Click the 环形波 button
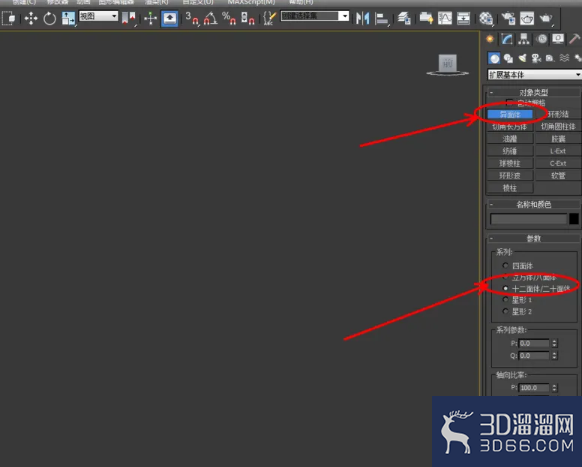The image size is (582, 467). pos(510,176)
